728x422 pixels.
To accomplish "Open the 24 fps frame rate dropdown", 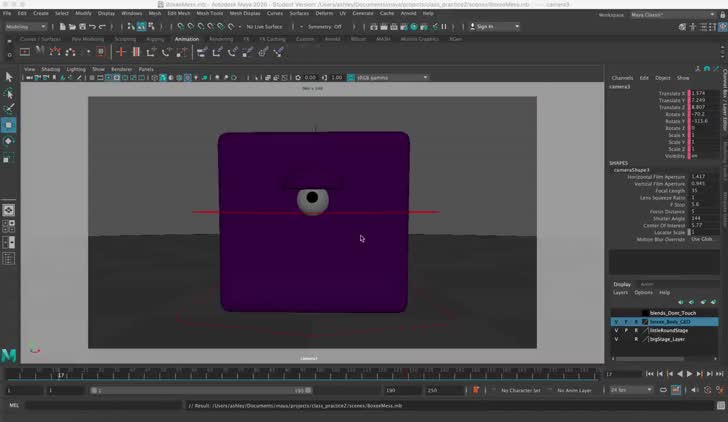I will point(631,390).
